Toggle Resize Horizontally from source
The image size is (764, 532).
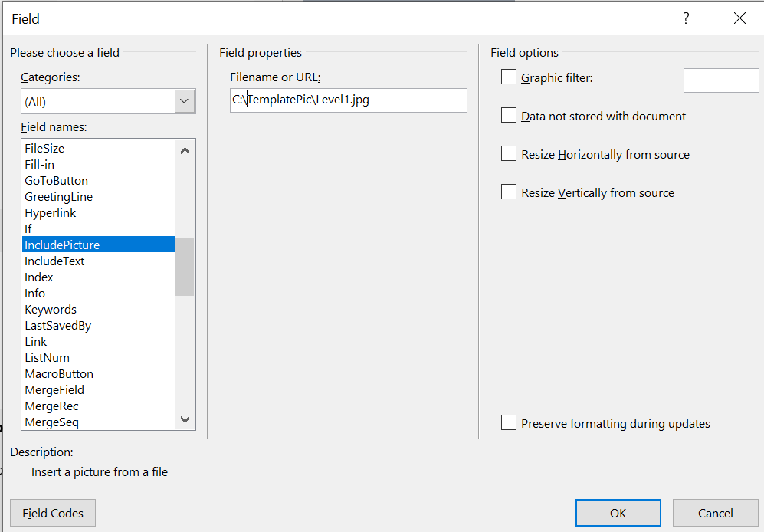coord(509,153)
